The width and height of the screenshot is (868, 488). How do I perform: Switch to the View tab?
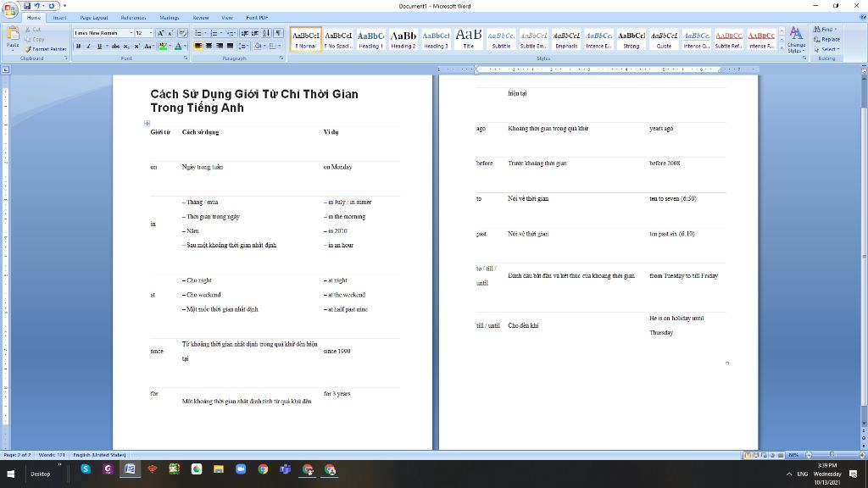(227, 18)
